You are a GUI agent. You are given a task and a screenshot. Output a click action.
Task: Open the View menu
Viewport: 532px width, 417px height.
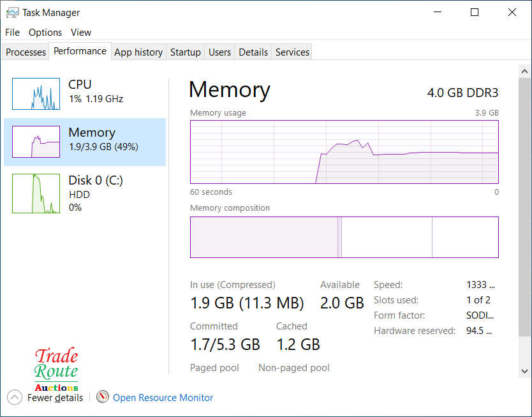click(81, 33)
